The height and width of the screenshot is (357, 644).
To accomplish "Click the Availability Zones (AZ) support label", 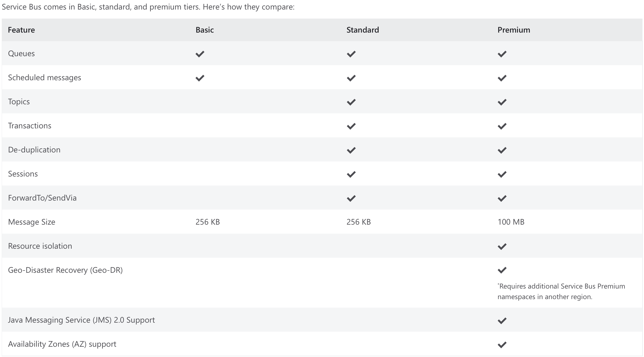I will click(x=62, y=344).
